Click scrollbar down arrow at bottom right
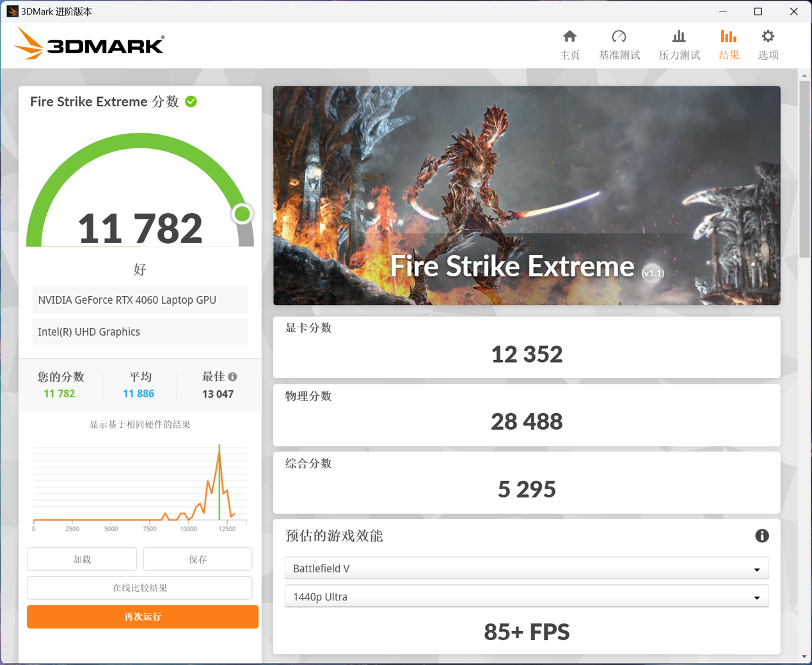This screenshot has width=812, height=665. point(804,657)
